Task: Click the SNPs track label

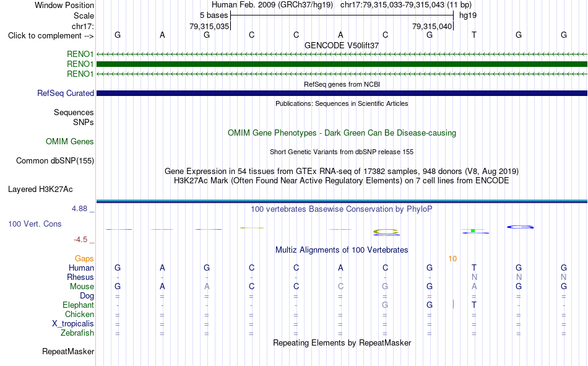Action: coord(84,123)
